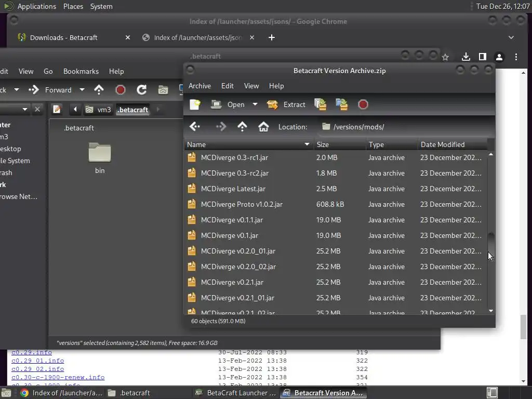Viewport: 532px width, 399px height.
Task: Select the vm3 path bar button
Action: (x=98, y=110)
